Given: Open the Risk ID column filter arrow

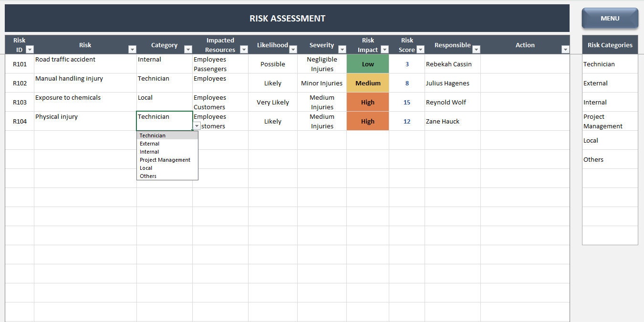Looking at the screenshot, I should (30, 50).
